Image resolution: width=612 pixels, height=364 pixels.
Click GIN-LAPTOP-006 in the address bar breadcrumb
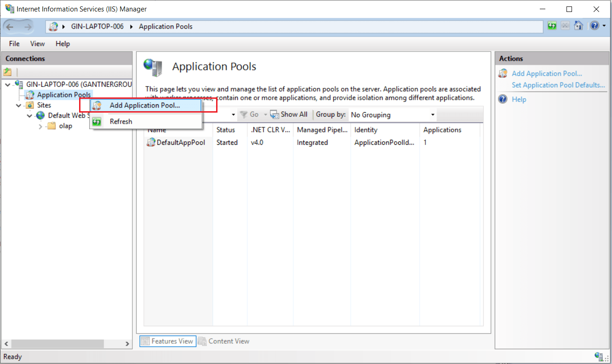click(97, 27)
